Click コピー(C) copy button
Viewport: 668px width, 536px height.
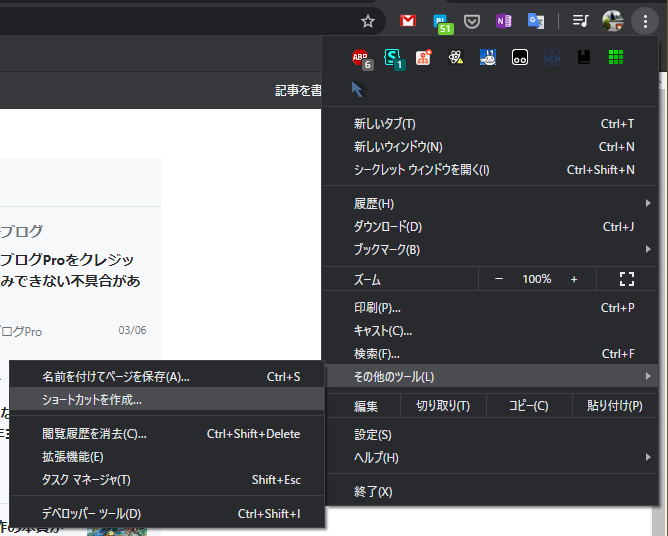click(x=529, y=406)
